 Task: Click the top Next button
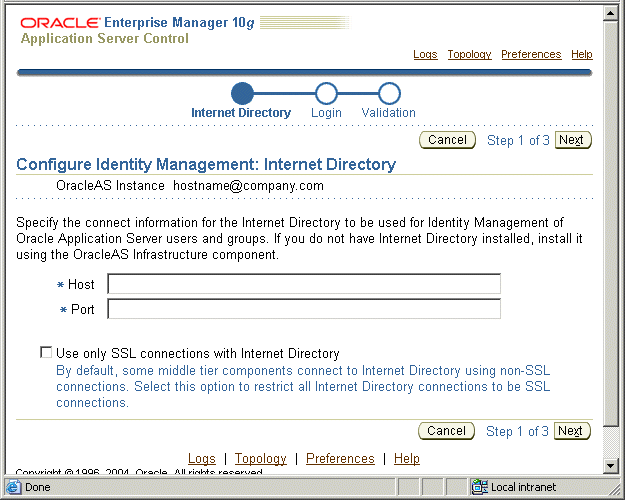573,140
